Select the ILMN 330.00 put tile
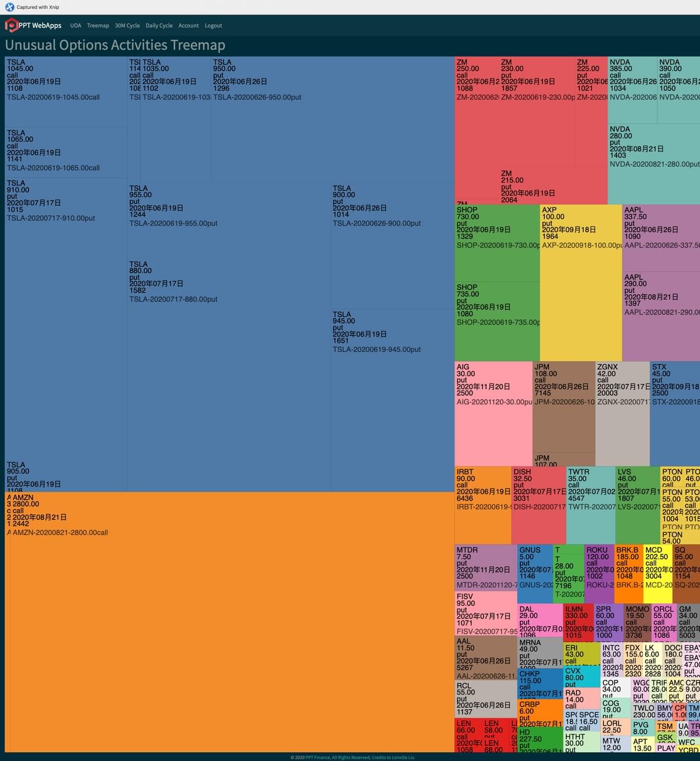The width and height of the screenshot is (700, 761). (579, 623)
